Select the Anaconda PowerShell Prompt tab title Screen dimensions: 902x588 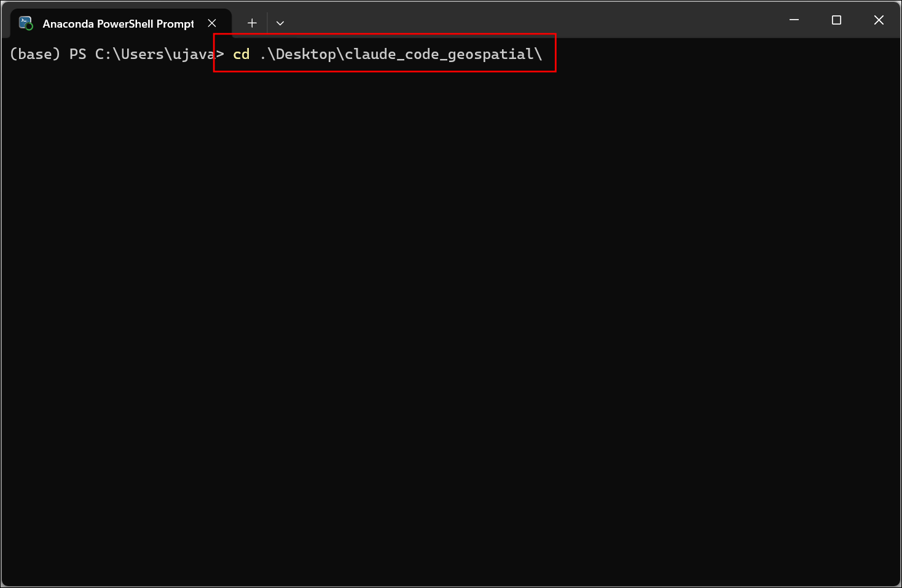click(119, 24)
